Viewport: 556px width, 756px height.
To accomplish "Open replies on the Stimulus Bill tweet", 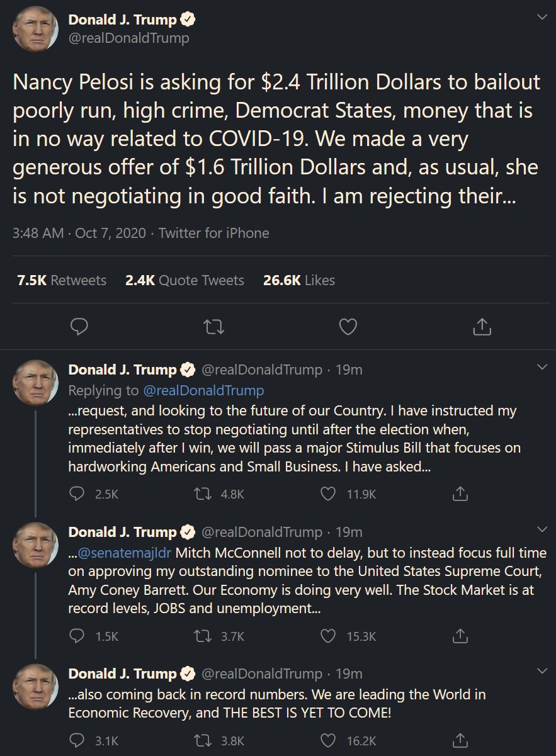I will pyautogui.click(x=79, y=494).
